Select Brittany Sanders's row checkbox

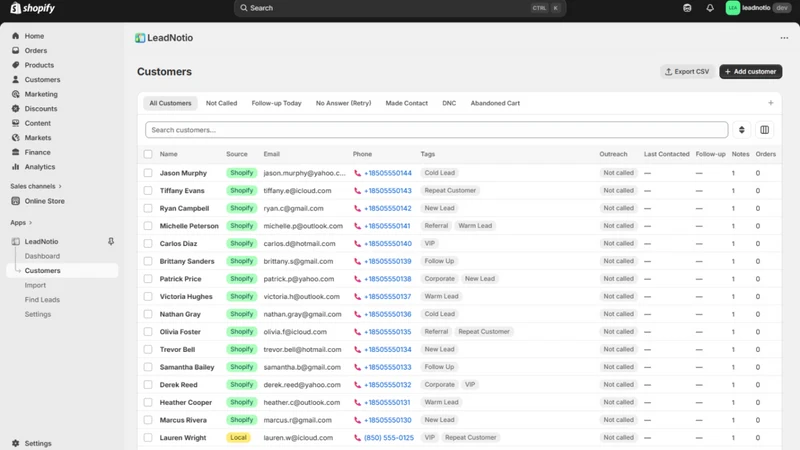click(x=148, y=261)
